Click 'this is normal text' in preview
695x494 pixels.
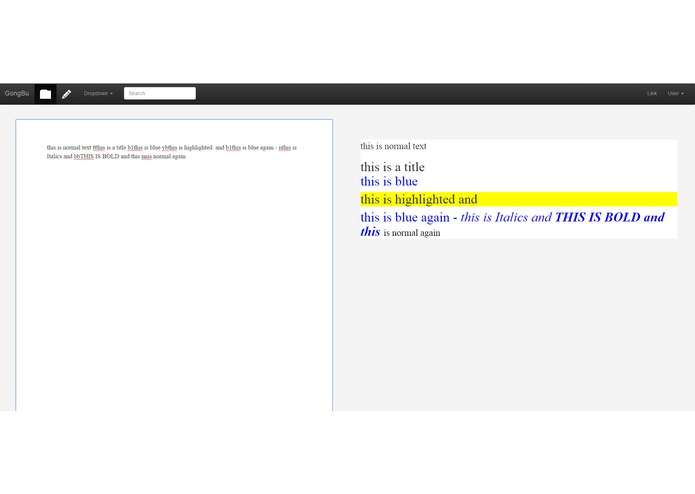[393, 146]
